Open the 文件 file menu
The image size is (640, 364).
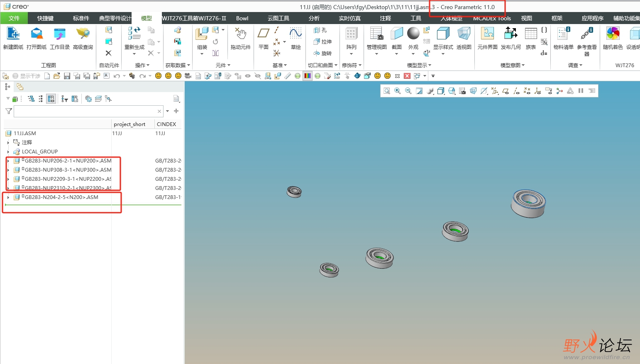14,18
